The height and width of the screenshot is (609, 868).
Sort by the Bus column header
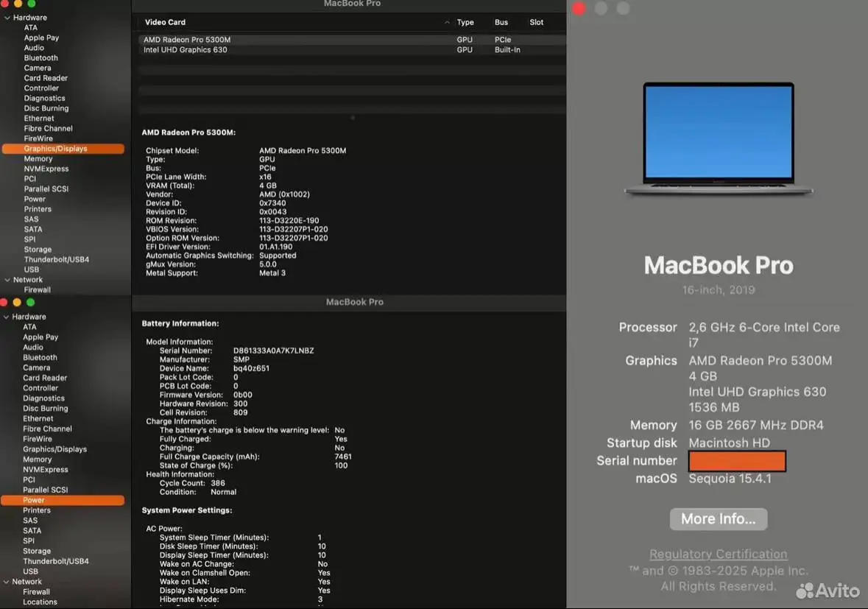coord(501,23)
